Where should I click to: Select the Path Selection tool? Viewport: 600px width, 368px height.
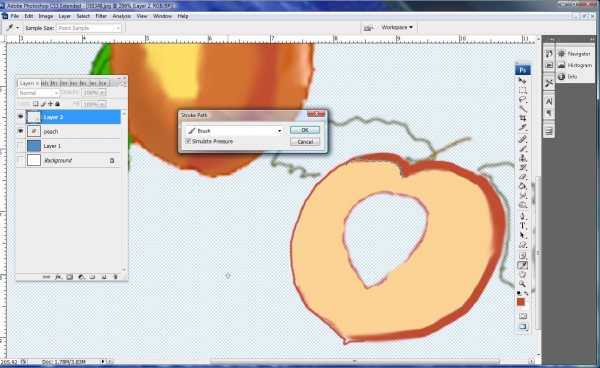pyautogui.click(x=522, y=235)
